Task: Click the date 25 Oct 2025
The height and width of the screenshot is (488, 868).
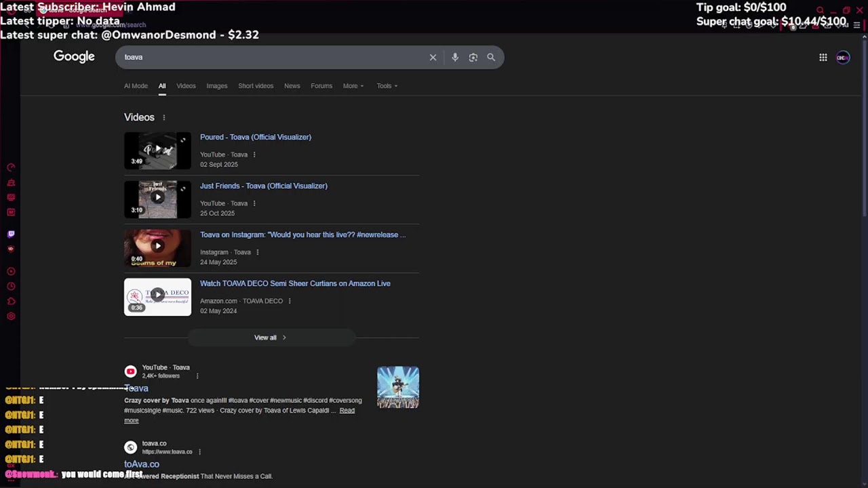Action: 217,213
